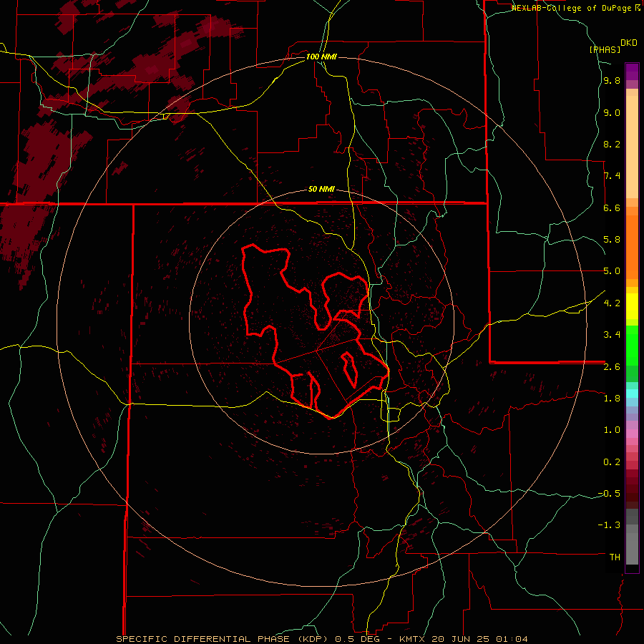Pick the pink color bar segment

pos(632,434)
